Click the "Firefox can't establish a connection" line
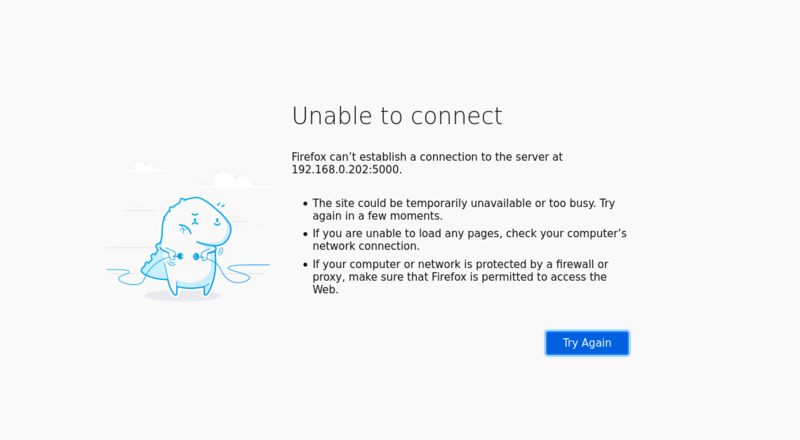This screenshot has height=440, width=800. tap(427, 157)
